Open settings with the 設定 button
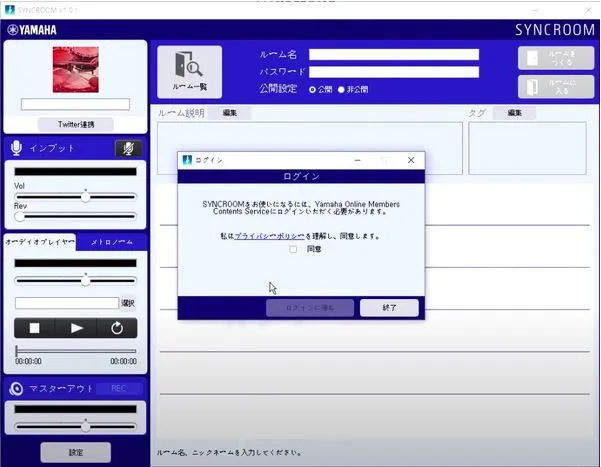Image resolution: width=601 pixels, height=467 pixels. (x=76, y=452)
